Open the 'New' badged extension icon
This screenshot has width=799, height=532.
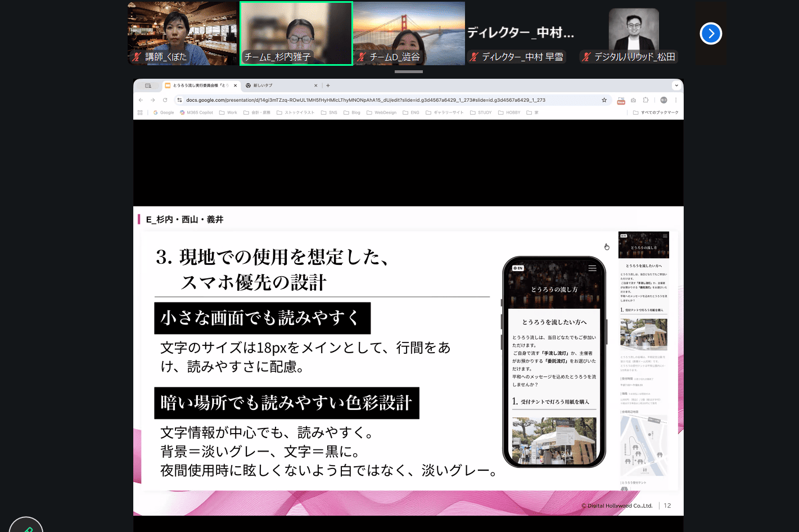(621, 100)
